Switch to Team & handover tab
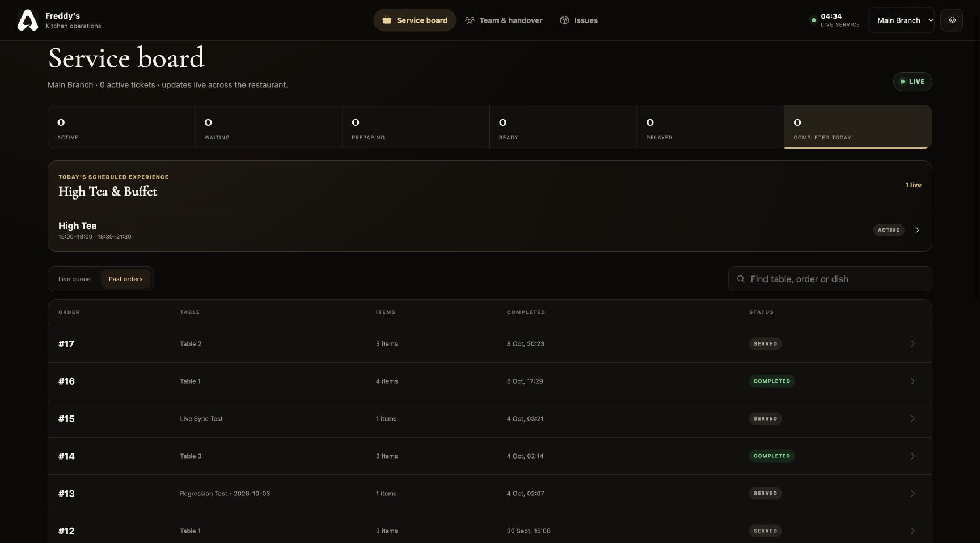The height and width of the screenshot is (543, 980). tap(504, 20)
